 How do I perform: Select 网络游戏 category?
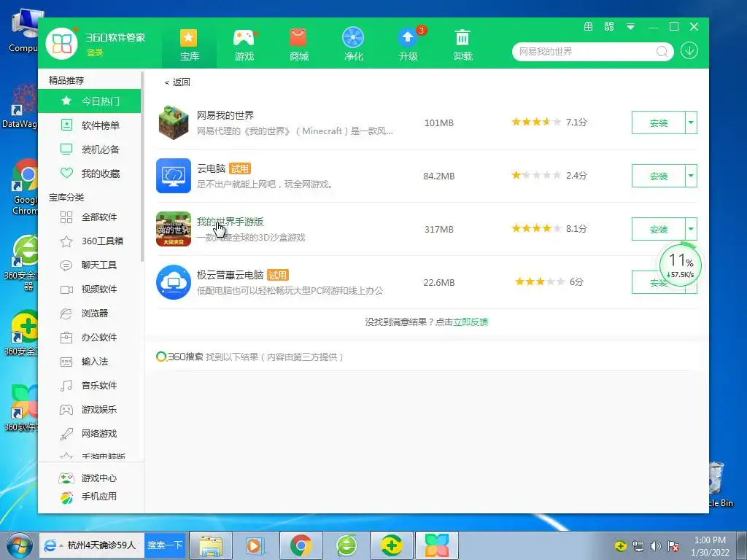89,433
